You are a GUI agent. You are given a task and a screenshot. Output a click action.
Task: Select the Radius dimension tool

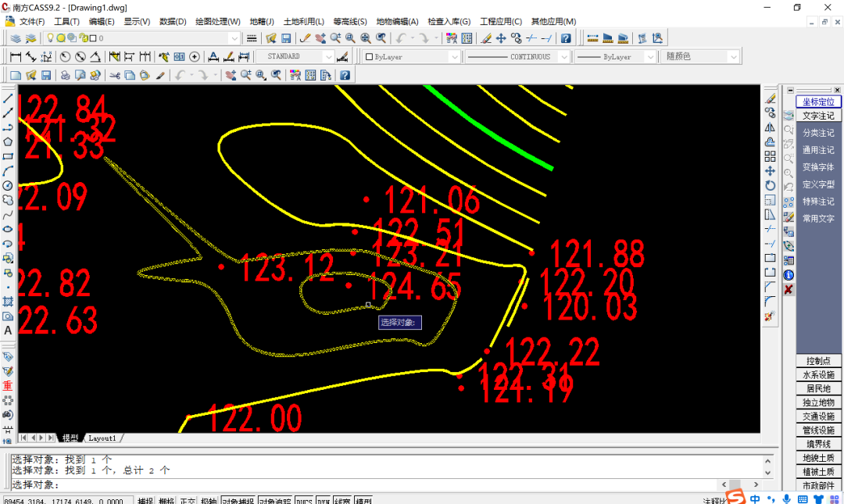click(x=65, y=56)
